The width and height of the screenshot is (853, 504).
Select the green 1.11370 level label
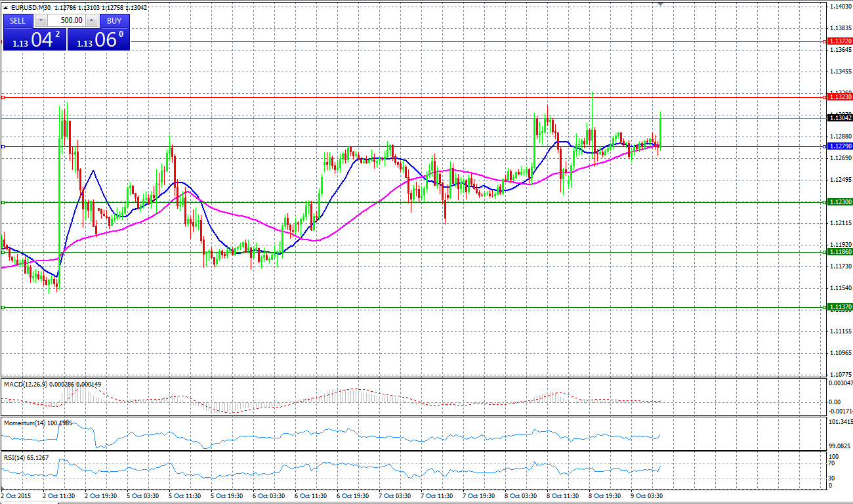pos(841,307)
